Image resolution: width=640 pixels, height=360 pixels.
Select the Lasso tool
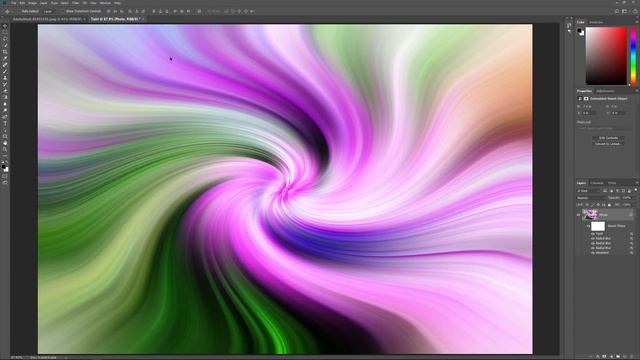click(5, 39)
